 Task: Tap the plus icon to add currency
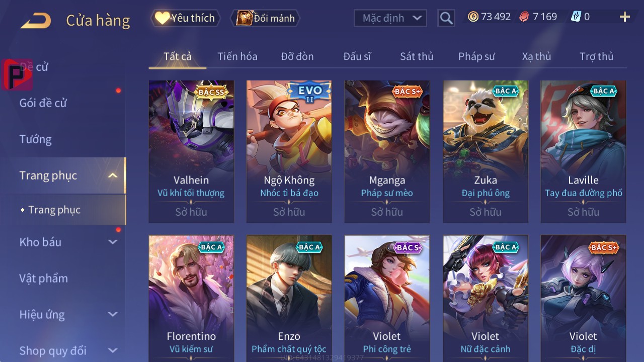pyautogui.click(x=625, y=17)
